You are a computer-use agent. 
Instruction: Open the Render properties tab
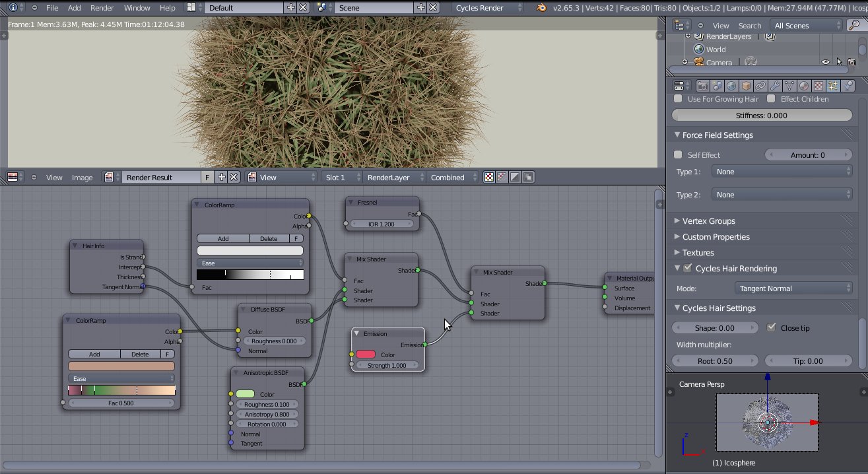(703, 85)
